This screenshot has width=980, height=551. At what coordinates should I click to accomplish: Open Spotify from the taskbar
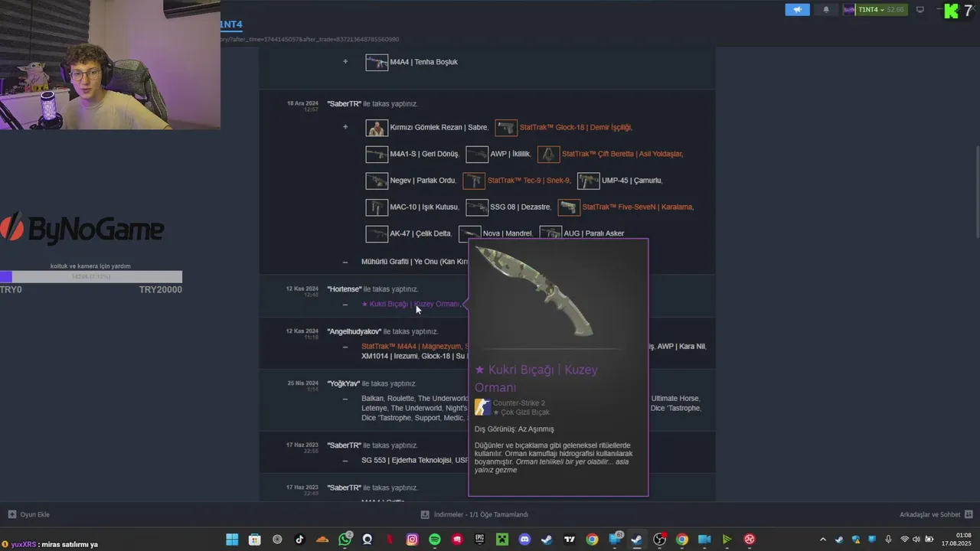click(x=435, y=540)
